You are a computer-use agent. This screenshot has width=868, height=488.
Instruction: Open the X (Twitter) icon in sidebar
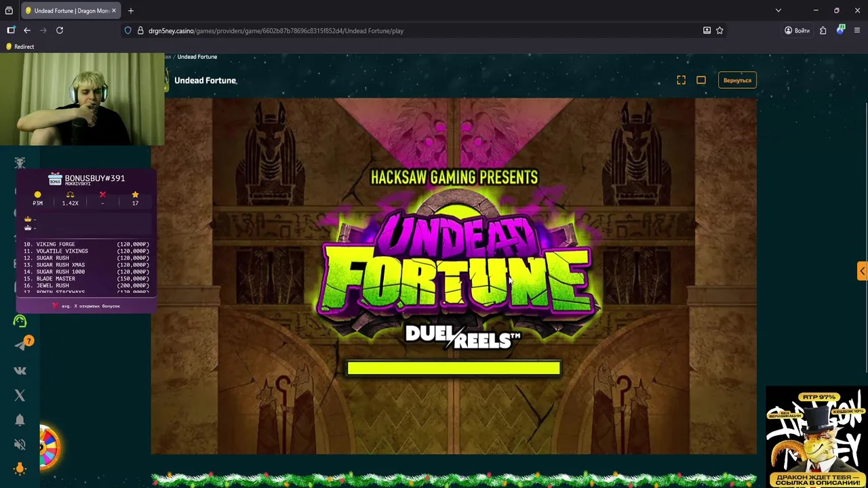click(x=20, y=395)
